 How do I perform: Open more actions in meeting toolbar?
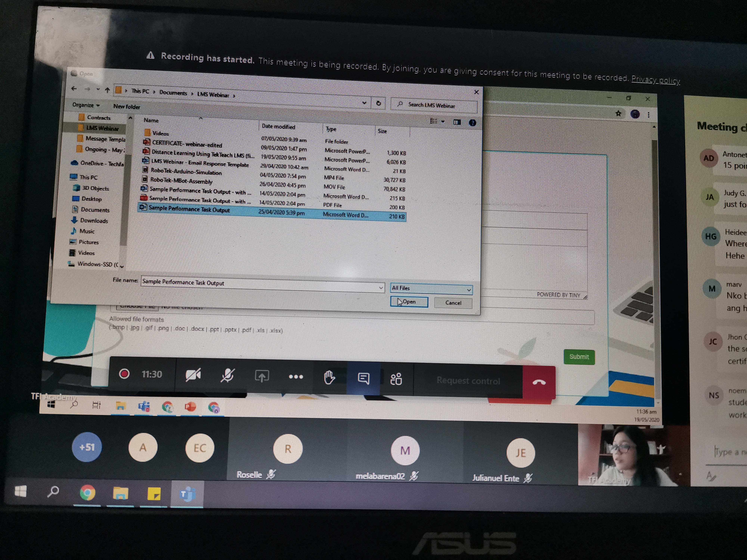(296, 377)
